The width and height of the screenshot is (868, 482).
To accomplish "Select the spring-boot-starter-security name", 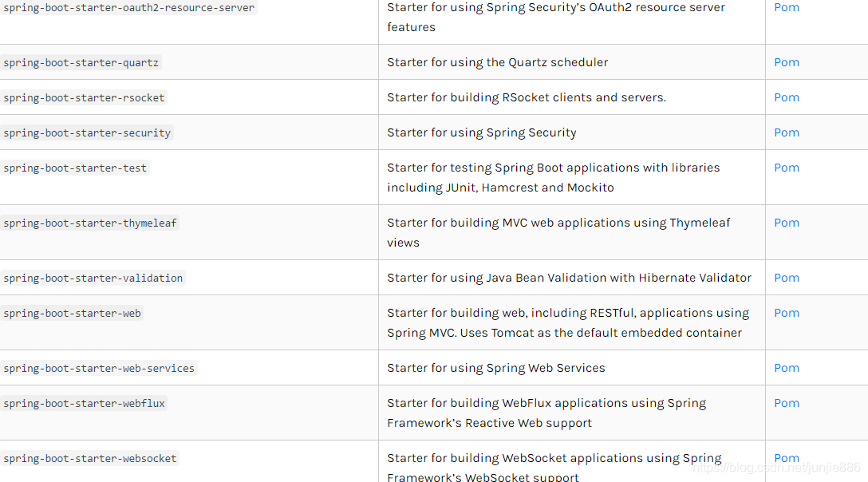I will tap(87, 133).
